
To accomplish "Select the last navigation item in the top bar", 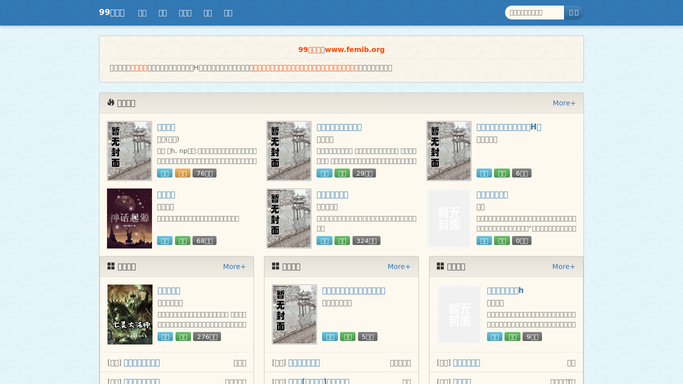I will tap(228, 13).
